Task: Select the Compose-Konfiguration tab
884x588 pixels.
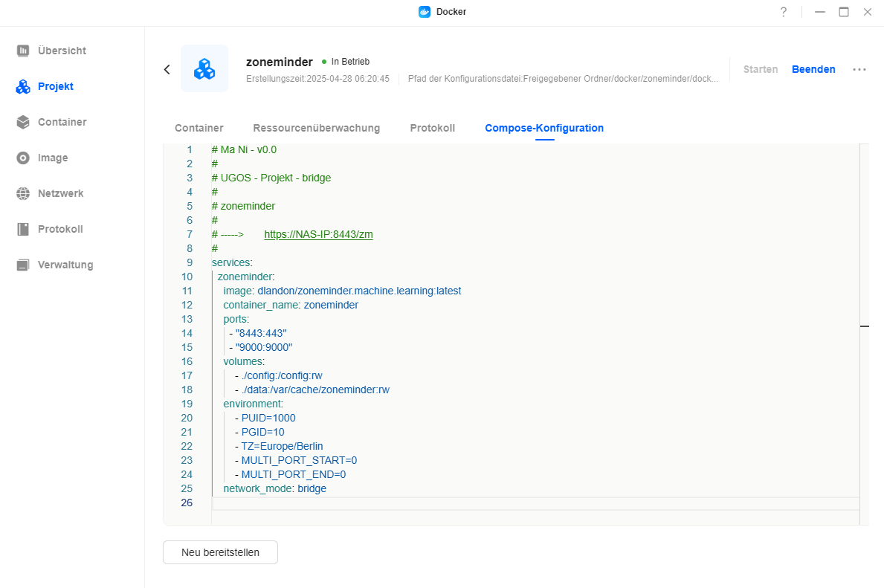Action: click(x=544, y=128)
